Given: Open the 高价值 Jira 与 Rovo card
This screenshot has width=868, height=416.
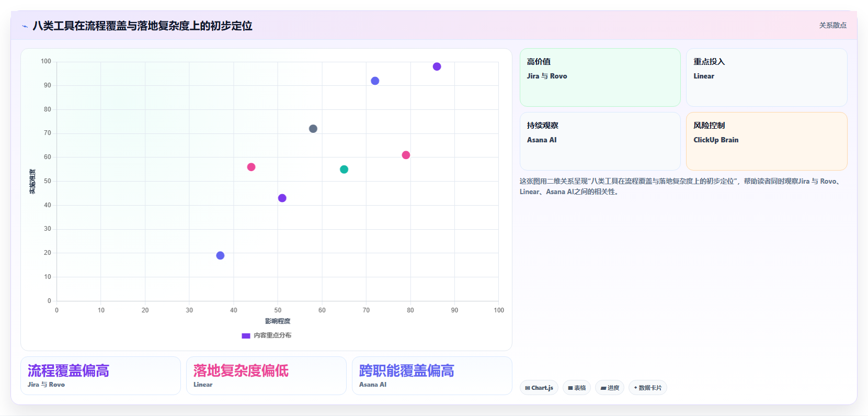Looking at the screenshot, I should 600,77.
